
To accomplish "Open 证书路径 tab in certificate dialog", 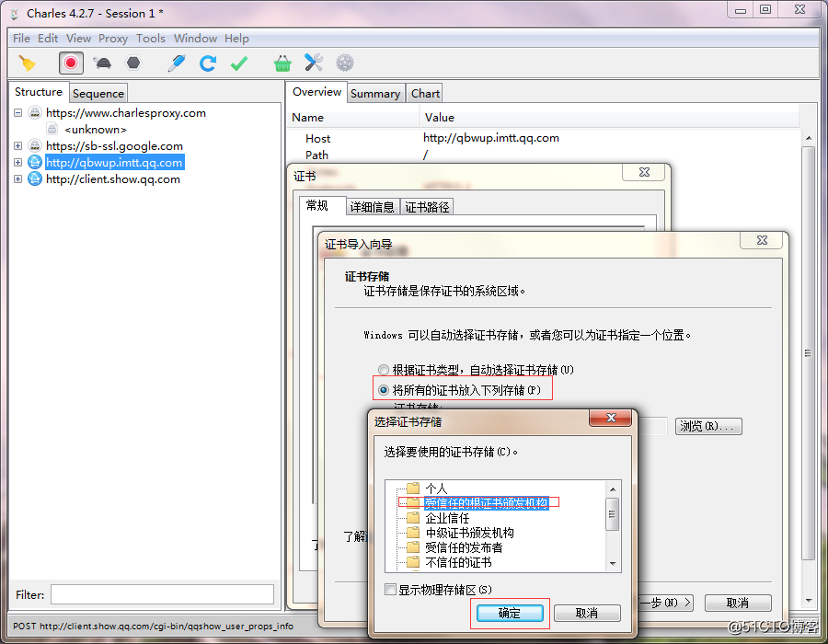I will click(427, 207).
